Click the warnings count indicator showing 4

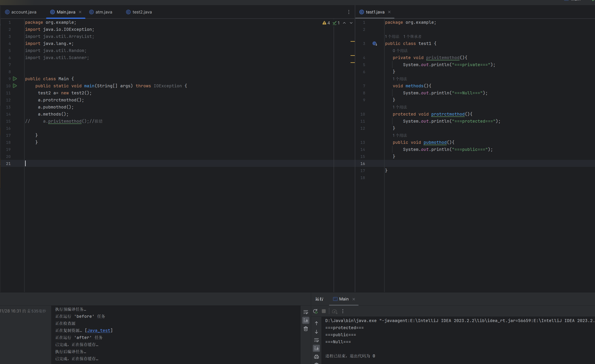326,23
